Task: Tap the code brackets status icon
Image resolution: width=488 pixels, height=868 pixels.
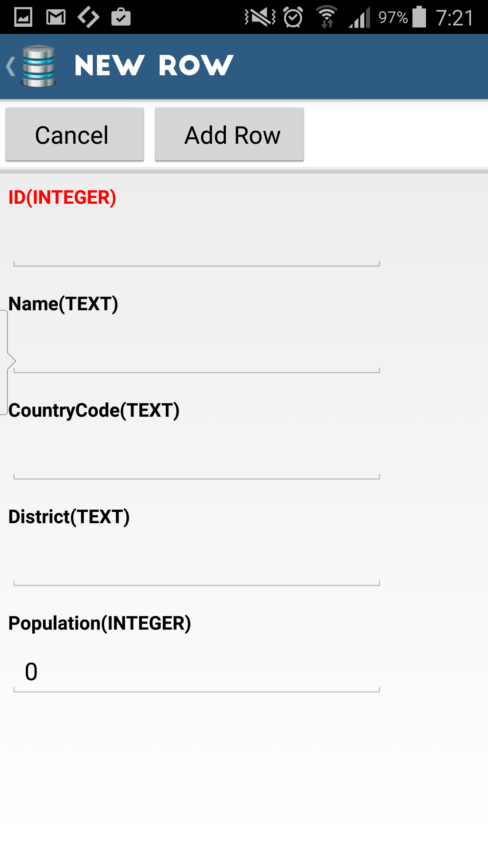Action: pyautogui.click(x=88, y=17)
